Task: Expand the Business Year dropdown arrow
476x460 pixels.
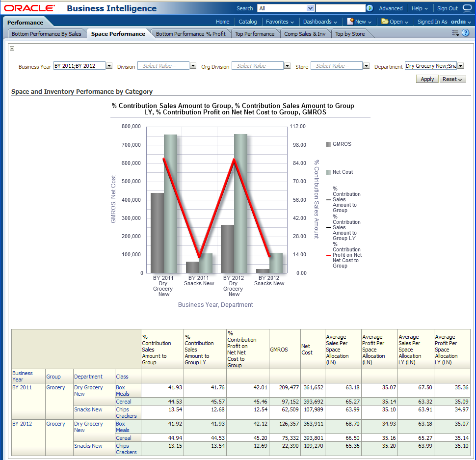Action: [x=109, y=66]
